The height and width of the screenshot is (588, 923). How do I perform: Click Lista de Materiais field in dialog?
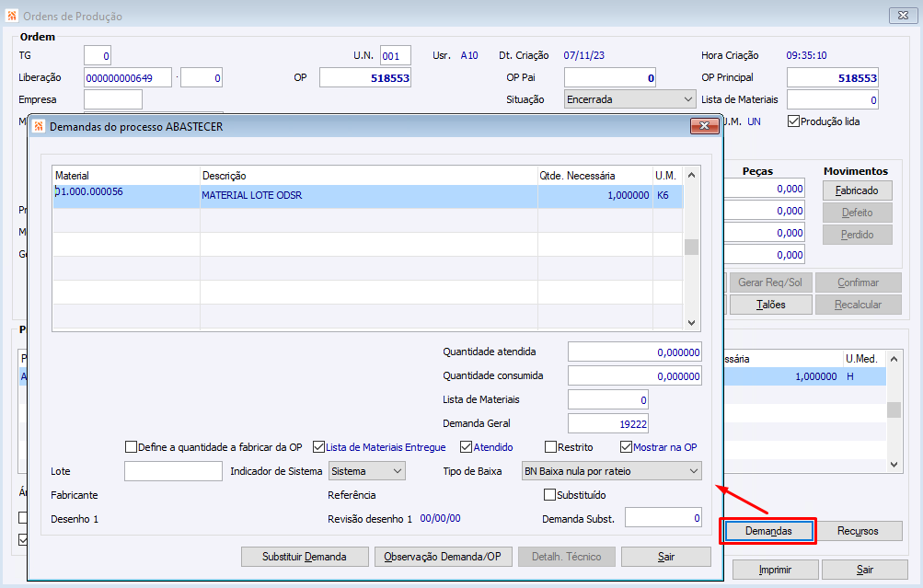tap(608, 399)
